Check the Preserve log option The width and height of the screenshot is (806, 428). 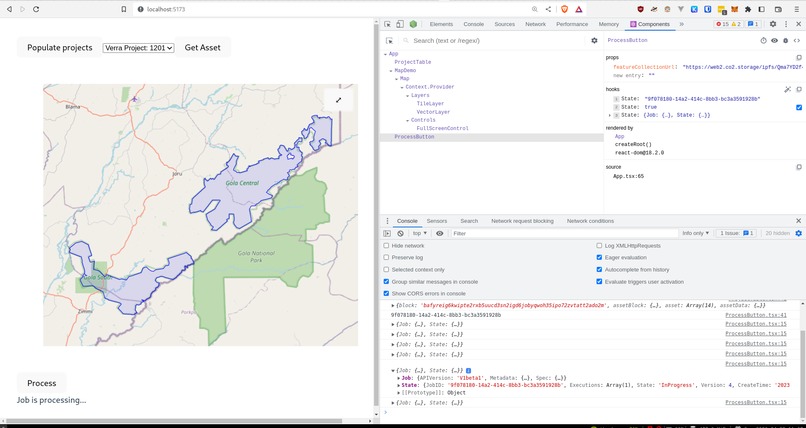pyautogui.click(x=386, y=257)
